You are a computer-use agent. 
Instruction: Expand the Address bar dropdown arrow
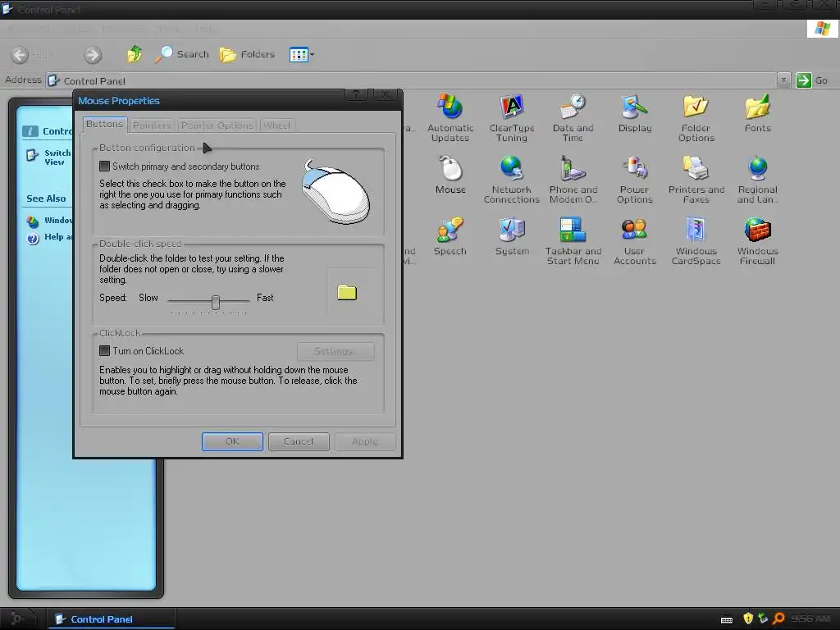[x=783, y=80]
